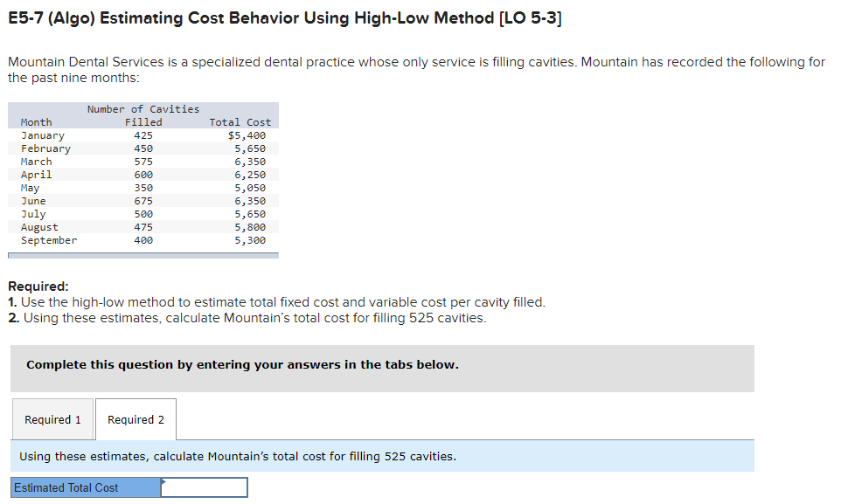Click inside the Estimated Total Cost input field
Viewport: 848px width, 504px height.
click(205, 487)
